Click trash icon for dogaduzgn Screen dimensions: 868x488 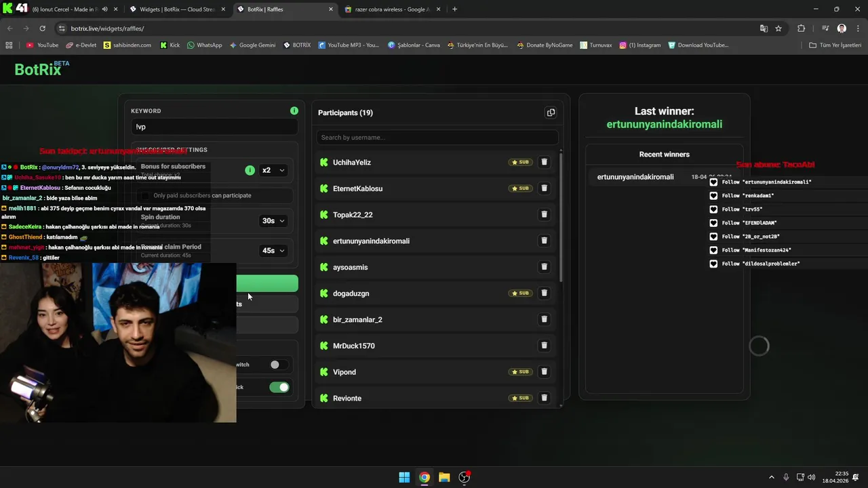click(544, 293)
